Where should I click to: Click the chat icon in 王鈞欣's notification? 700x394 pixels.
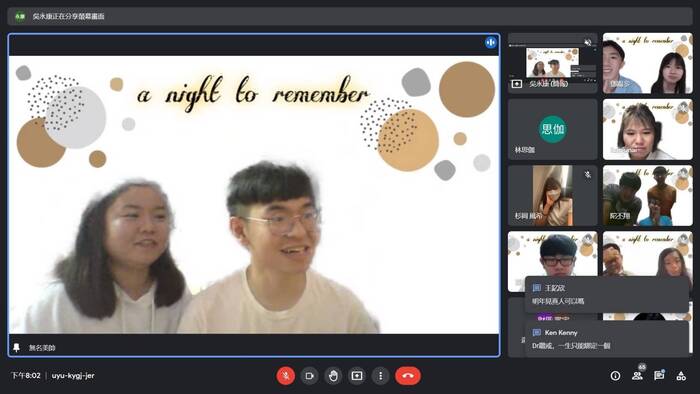point(537,288)
